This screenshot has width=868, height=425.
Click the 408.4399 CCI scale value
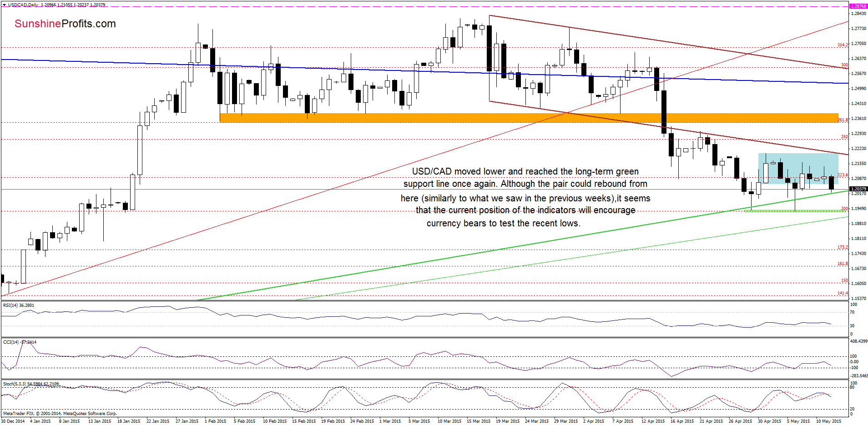coord(858,341)
